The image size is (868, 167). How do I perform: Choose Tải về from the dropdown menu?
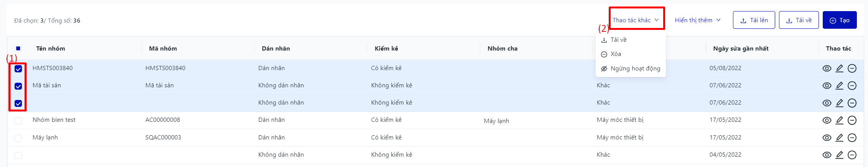coord(618,40)
